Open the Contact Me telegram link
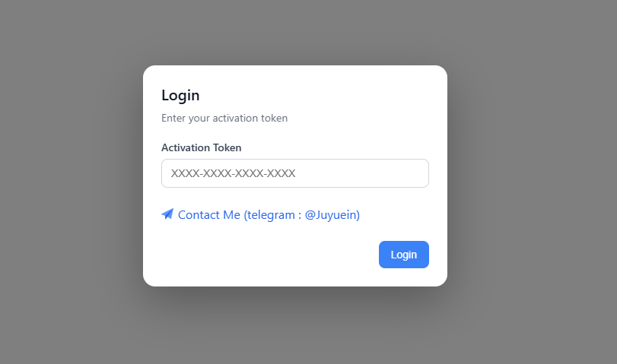 click(260, 214)
